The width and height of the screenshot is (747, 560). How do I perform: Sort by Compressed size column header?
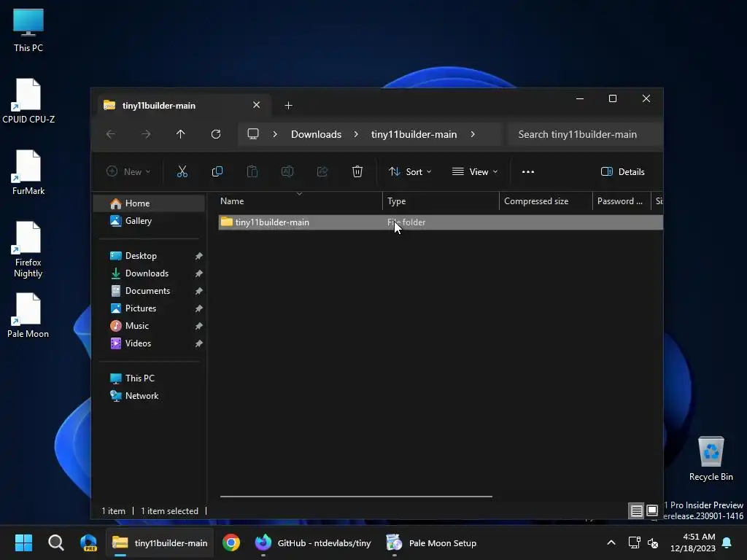[546, 201]
